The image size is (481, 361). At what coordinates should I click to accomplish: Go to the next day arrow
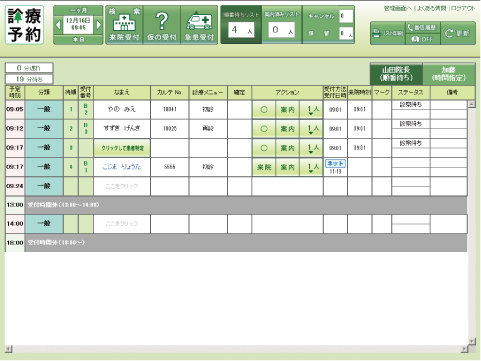coord(98,25)
